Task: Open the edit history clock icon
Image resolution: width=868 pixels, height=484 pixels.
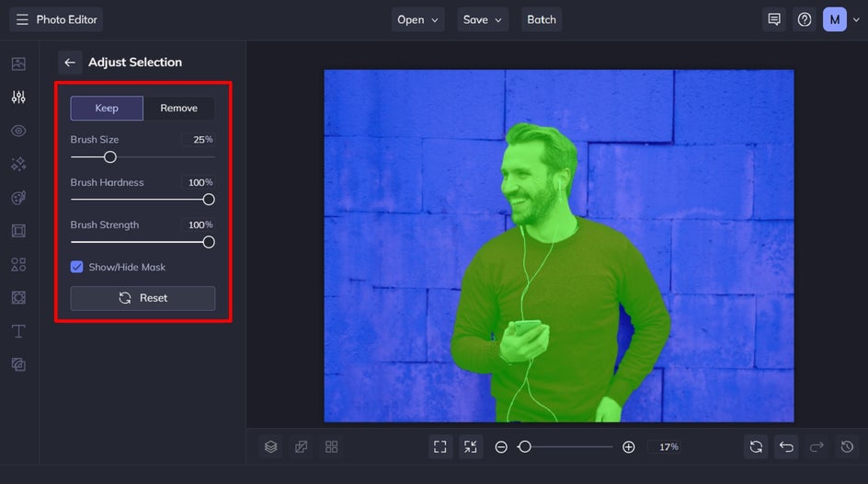Action: pyautogui.click(x=847, y=447)
